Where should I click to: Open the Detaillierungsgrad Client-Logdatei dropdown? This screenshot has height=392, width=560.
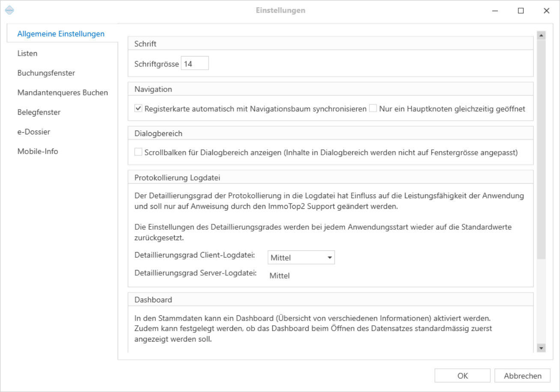tap(301, 258)
